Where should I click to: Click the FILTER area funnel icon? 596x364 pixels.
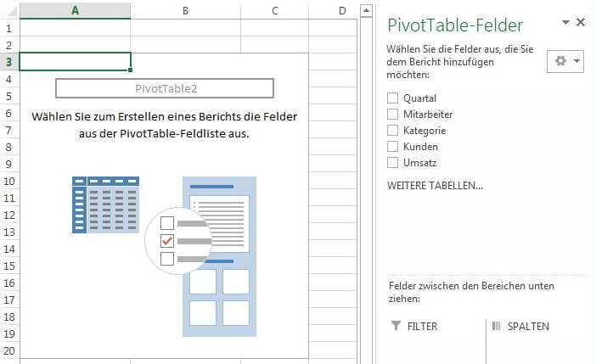click(396, 326)
